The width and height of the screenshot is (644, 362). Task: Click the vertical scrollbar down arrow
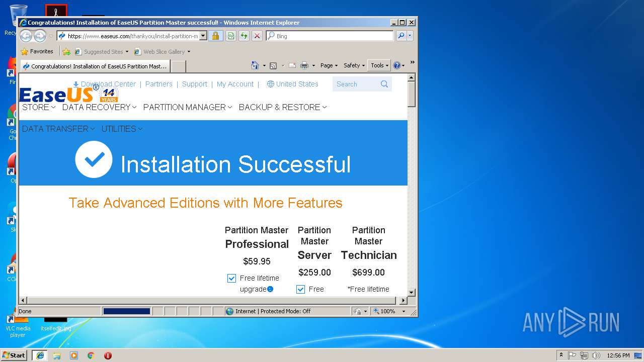point(412,292)
